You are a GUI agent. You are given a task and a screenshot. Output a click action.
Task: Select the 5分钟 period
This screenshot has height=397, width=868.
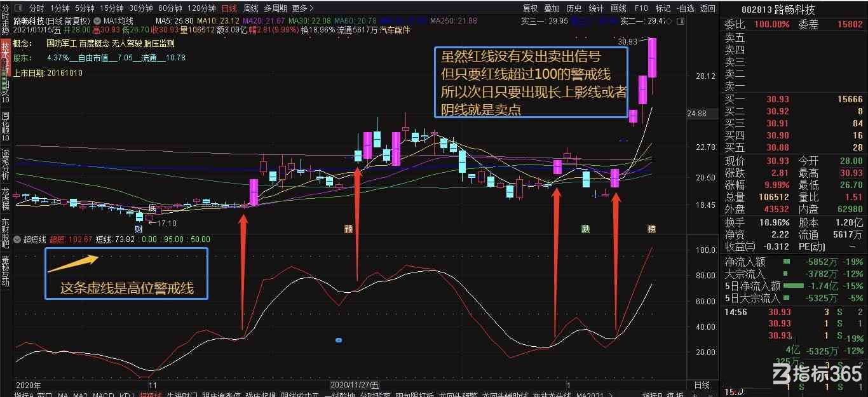click(x=85, y=8)
